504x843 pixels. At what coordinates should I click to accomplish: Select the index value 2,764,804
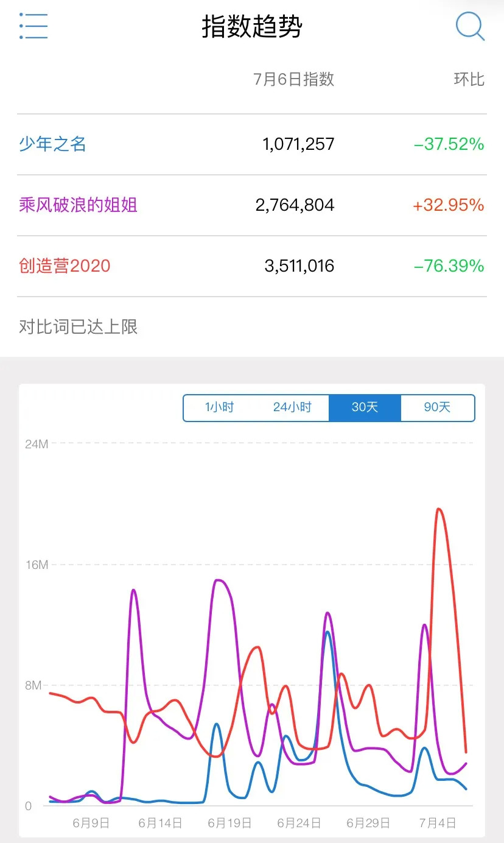(295, 205)
